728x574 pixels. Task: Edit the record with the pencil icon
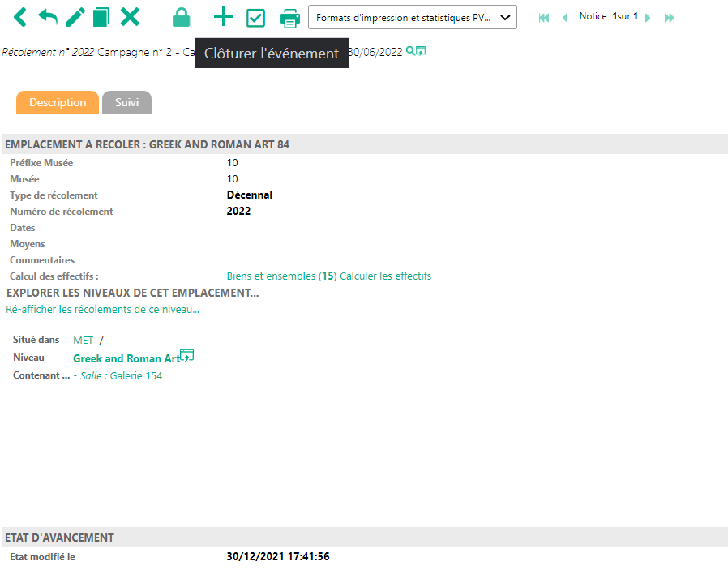click(x=75, y=17)
